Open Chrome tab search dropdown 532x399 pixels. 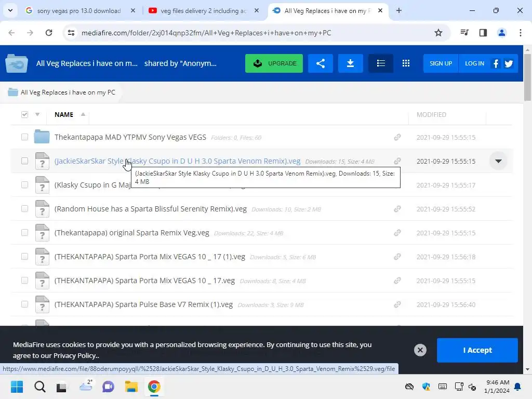click(x=10, y=10)
